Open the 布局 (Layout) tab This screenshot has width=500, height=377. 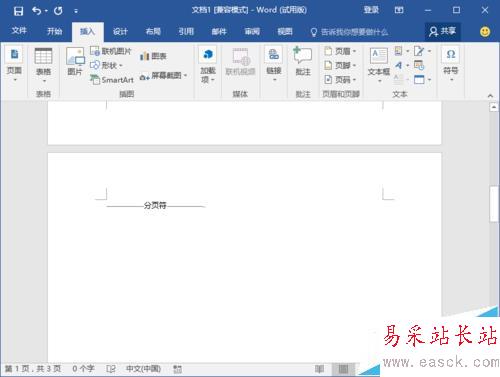pyautogui.click(x=153, y=31)
